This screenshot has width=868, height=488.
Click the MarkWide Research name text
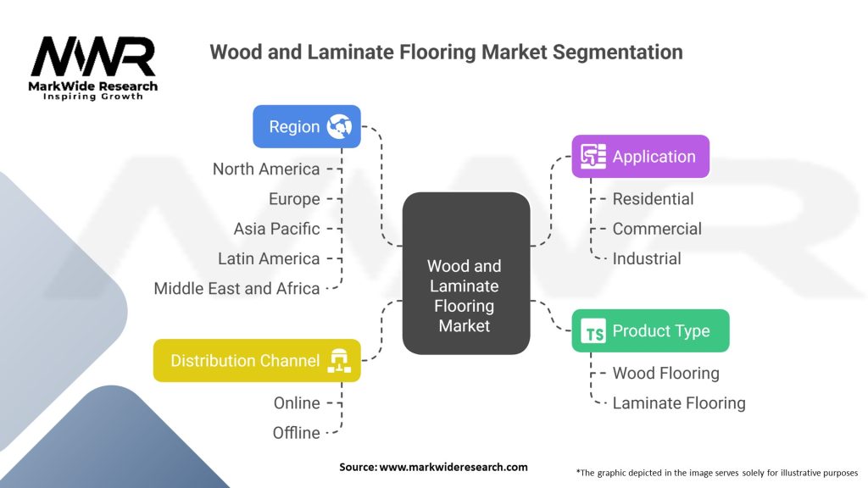(x=93, y=86)
